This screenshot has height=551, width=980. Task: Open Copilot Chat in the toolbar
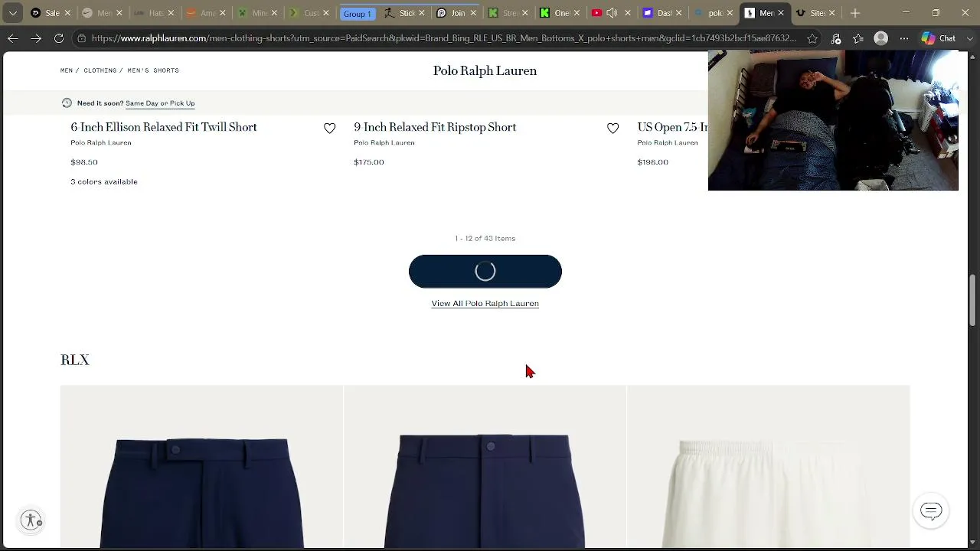[939, 38]
